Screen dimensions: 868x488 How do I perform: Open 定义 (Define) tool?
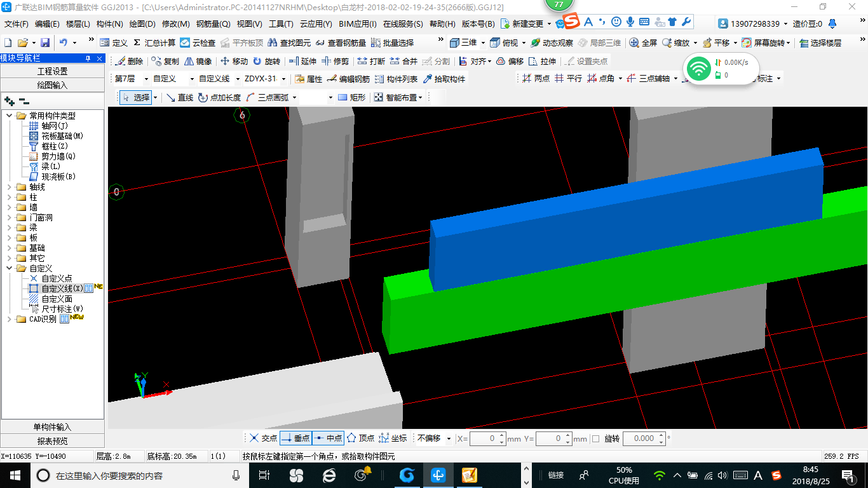pyautogui.click(x=114, y=43)
